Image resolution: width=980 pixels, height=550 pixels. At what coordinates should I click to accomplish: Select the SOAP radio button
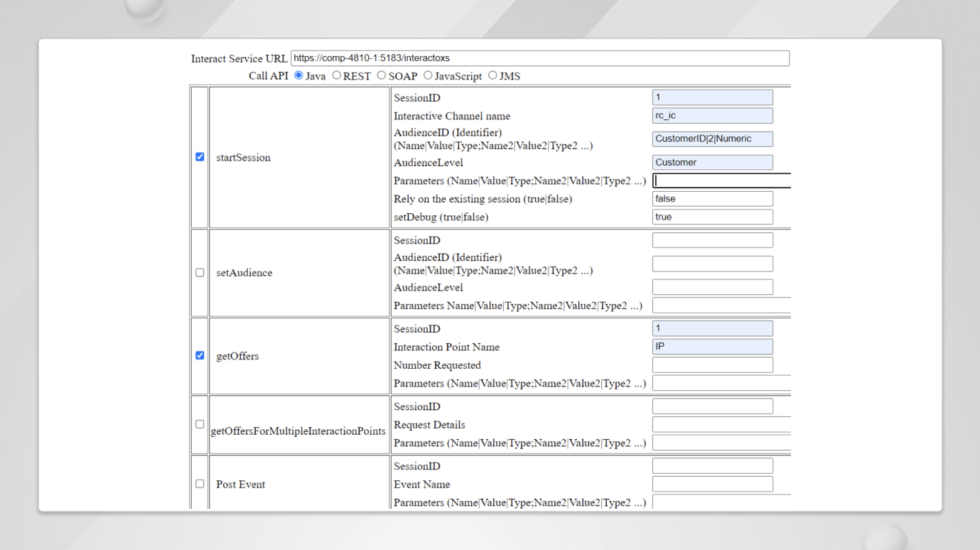point(381,75)
